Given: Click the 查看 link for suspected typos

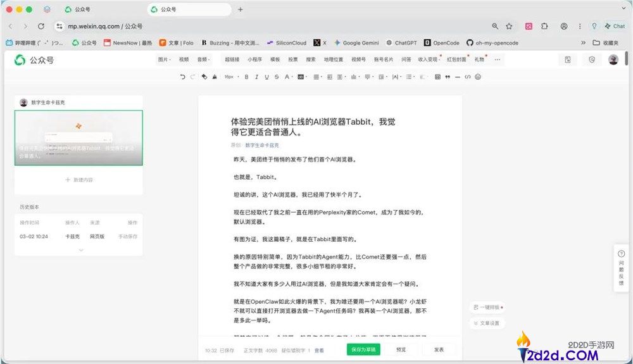Looking at the screenshot, I should coord(319,350).
